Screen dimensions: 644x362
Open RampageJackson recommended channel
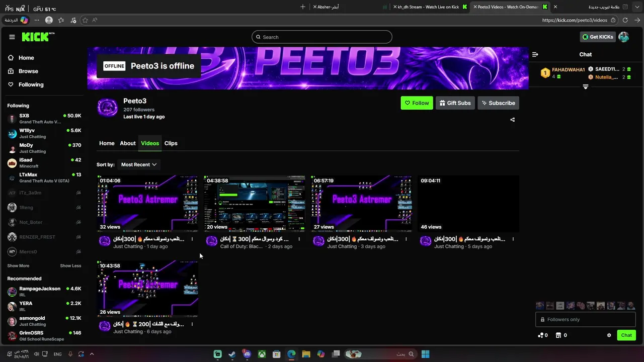click(x=44, y=292)
